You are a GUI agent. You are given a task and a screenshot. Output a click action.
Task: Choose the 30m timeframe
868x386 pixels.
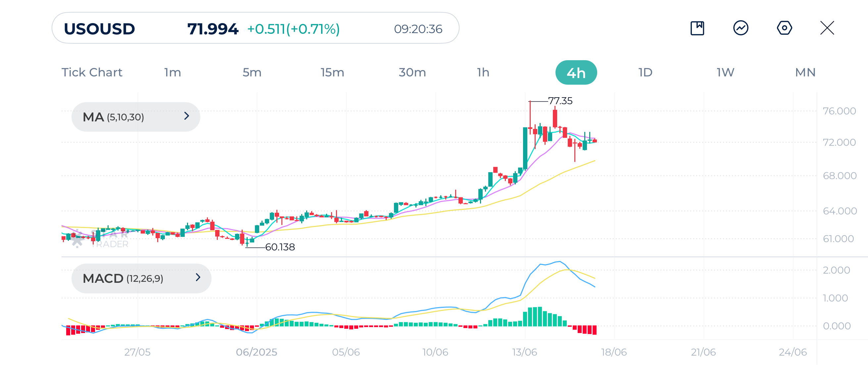[x=412, y=72]
